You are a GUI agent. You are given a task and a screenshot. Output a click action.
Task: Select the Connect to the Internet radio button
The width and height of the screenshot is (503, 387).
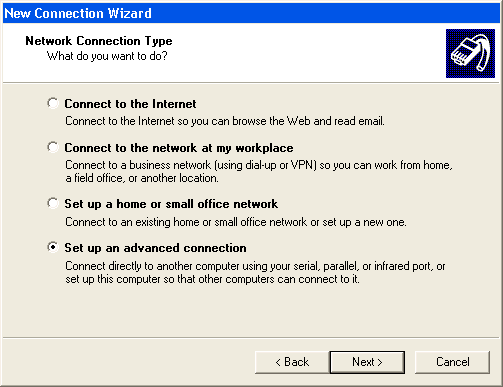(x=53, y=103)
